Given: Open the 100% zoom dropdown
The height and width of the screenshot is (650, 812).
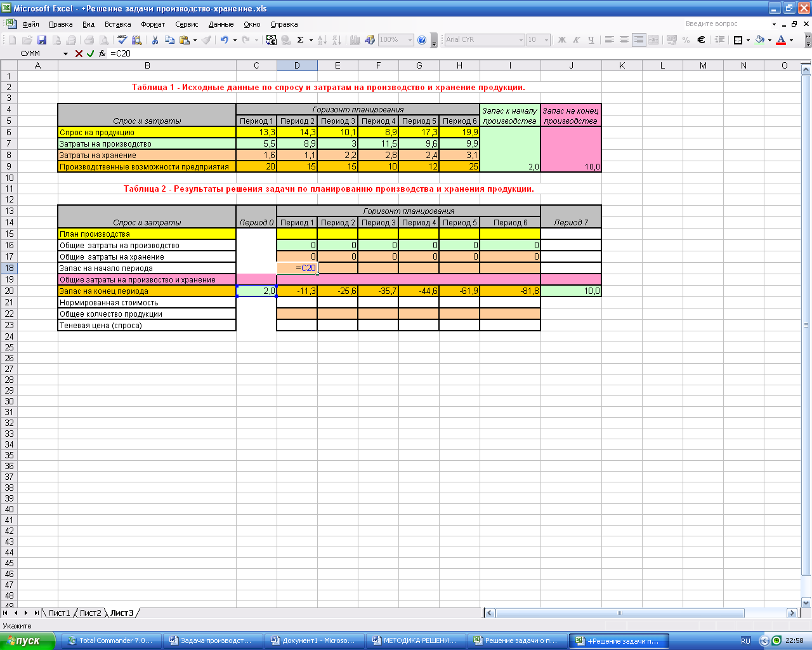Looking at the screenshot, I should (x=410, y=40).
